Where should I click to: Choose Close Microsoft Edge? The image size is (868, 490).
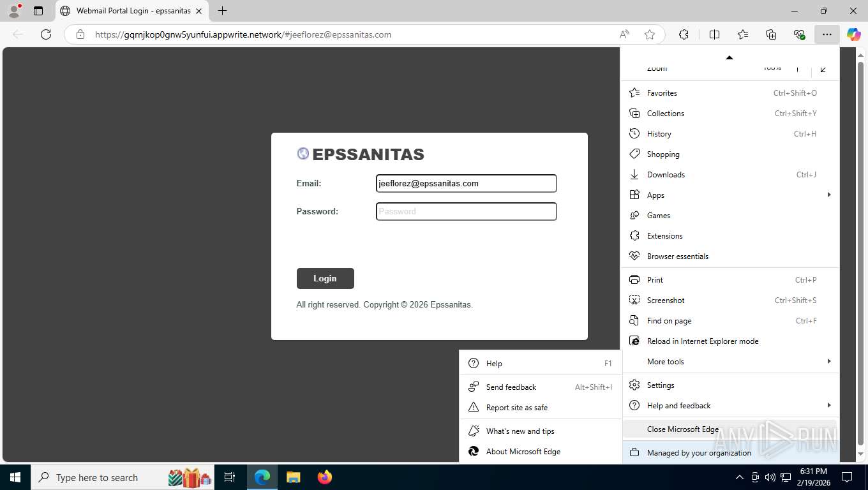731,429
